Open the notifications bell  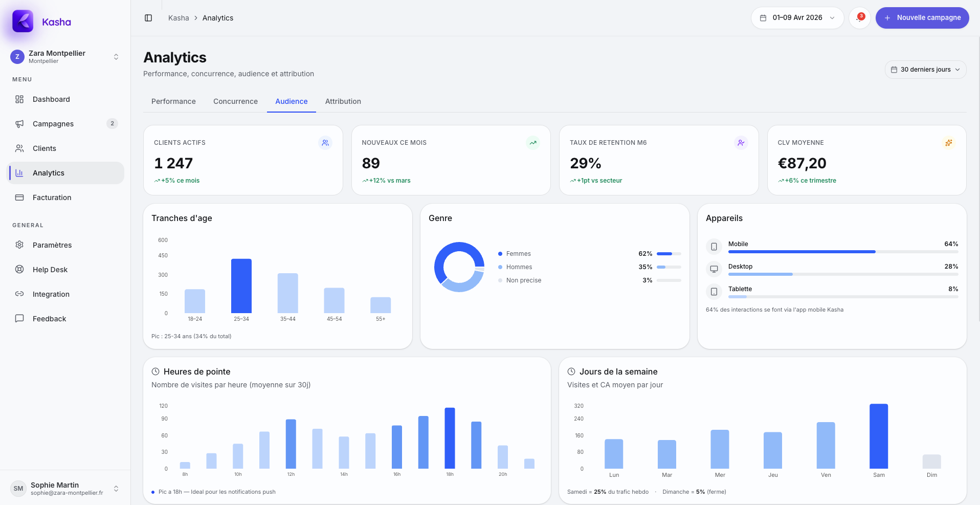(859, 18)
